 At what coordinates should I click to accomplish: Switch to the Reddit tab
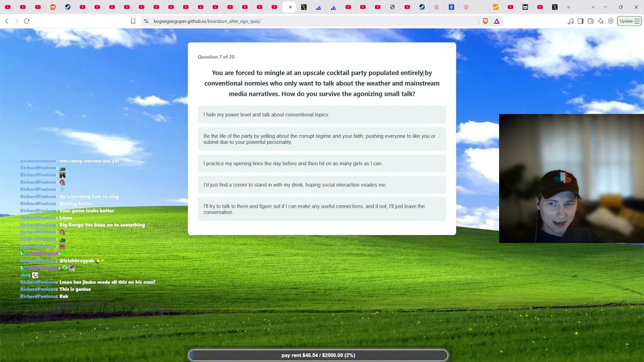pos(53,7)
